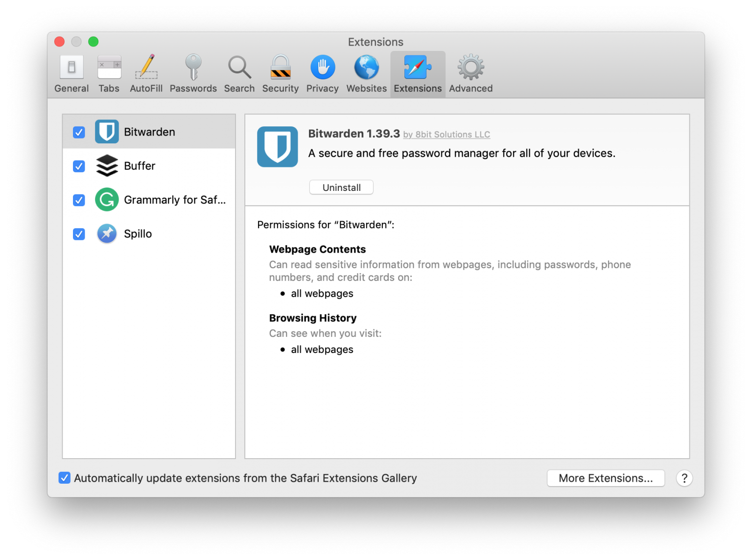The width and height of the screenshot is (752, 560).
Task: Uncheck the Spillo extension checkbox
Action: (79, 234)
